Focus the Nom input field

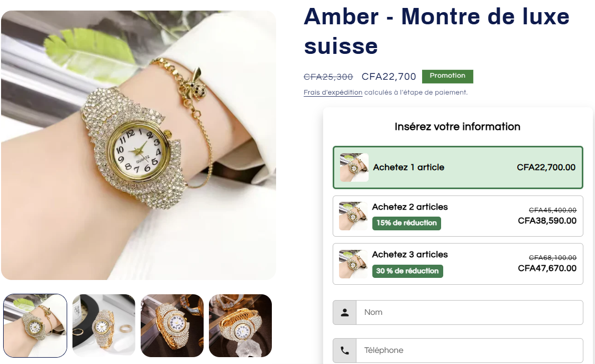pos(470,312)
